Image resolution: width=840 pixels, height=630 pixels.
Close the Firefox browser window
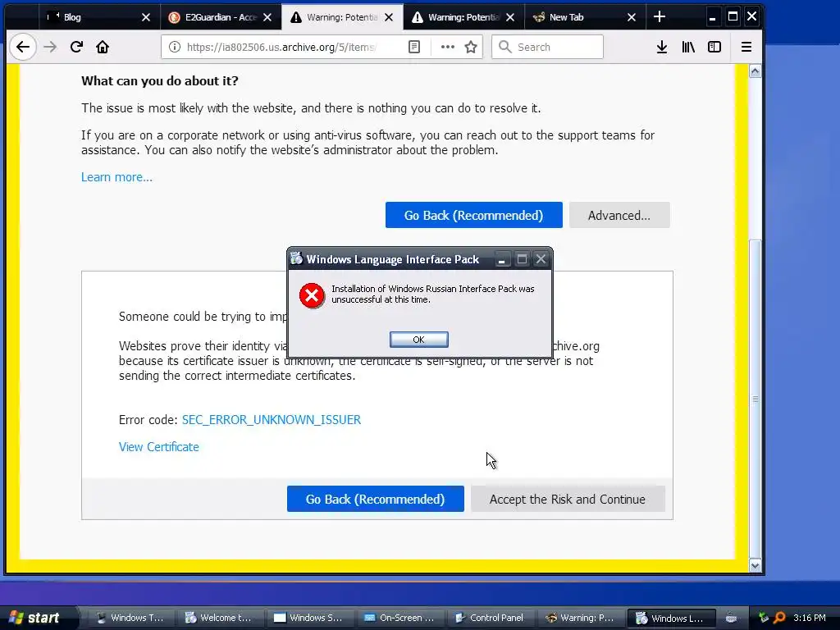click(x=751, y=17)
